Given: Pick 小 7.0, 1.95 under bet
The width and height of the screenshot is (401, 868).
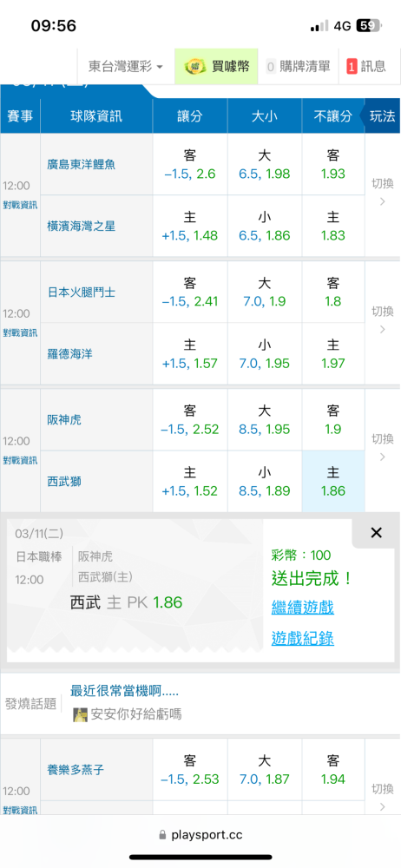Looking at the screenshot, I should (265, 354).
